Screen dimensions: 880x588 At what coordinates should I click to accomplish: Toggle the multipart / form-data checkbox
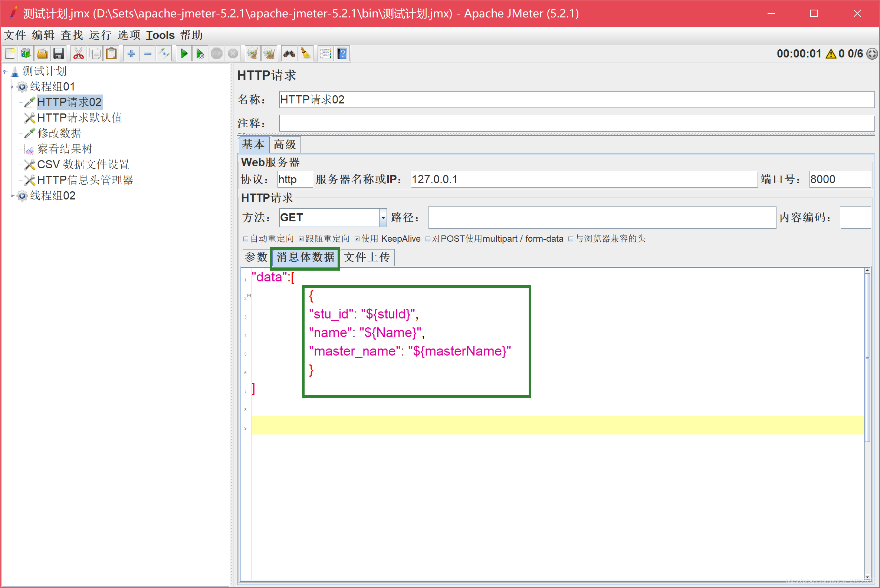coord(427,239)
